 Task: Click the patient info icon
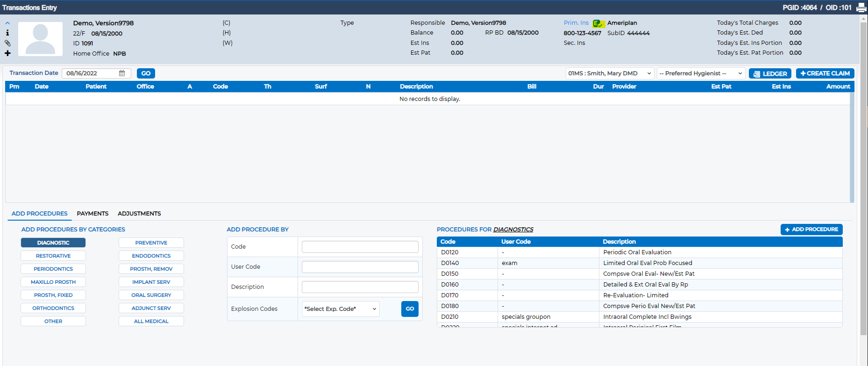point(7,33)
